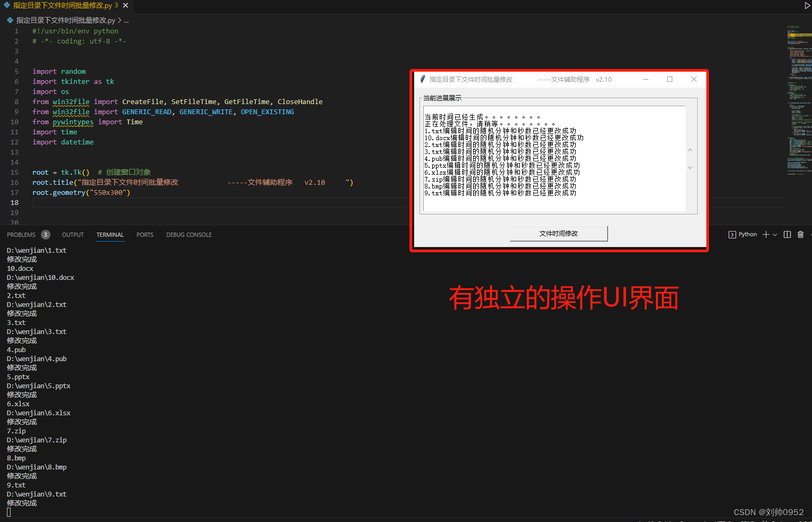812x522 pixels.
Task: Click 'root = tk.Tk()' code line
Action: (61, 172)
